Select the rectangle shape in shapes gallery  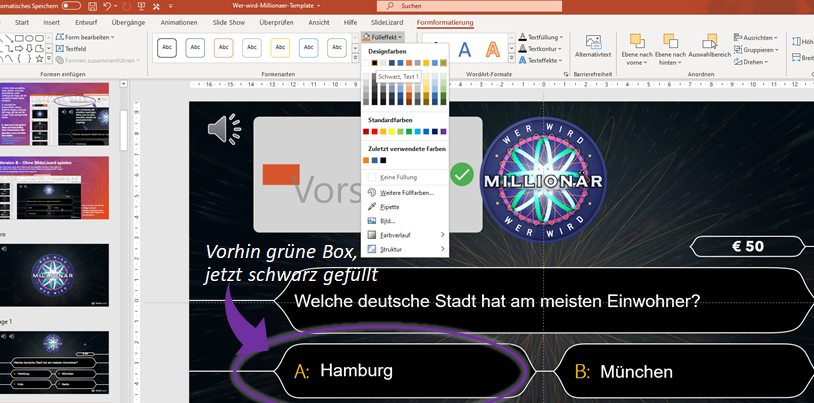(18, 38)
